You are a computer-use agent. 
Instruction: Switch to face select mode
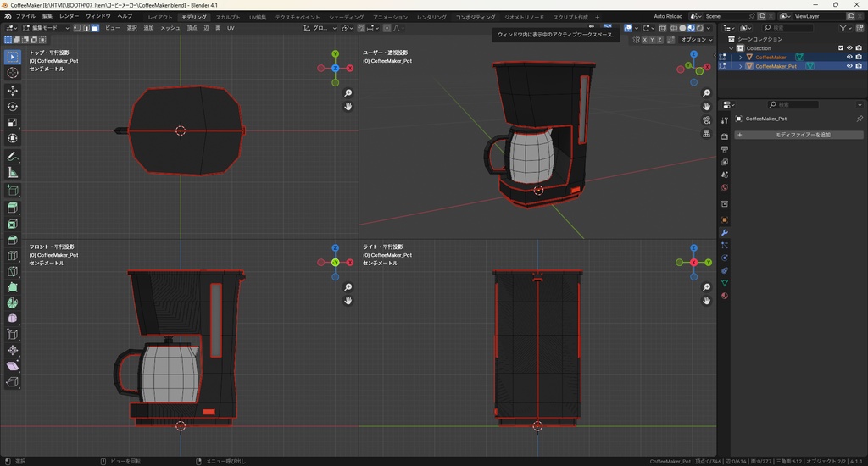95,28
